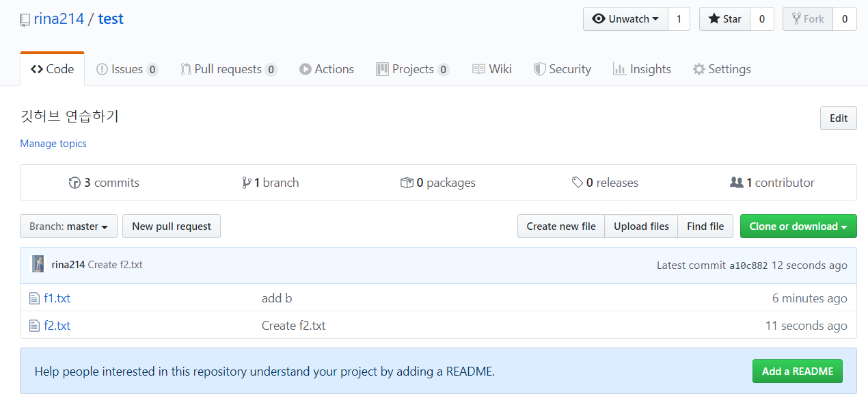Open the f2.txt file
The height and width of the screenshot is (416, 868).
click(x=57, y=326)
